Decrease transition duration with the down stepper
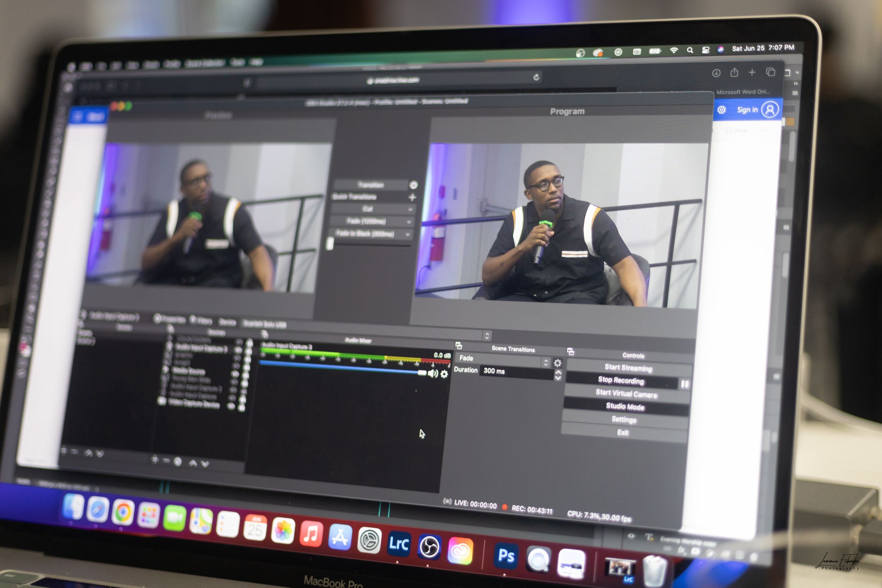The height and width of the screenshot is (588, 882). [558, 378]
